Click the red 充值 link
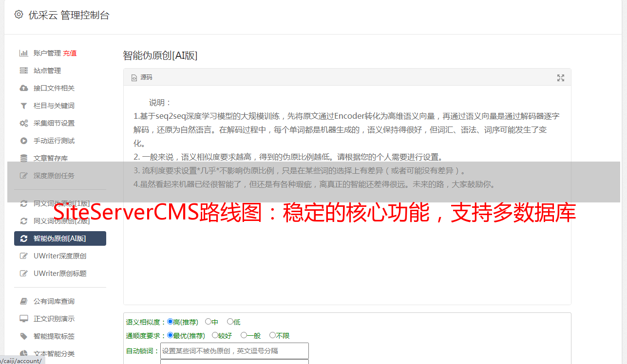 click(x=70, y=53)
